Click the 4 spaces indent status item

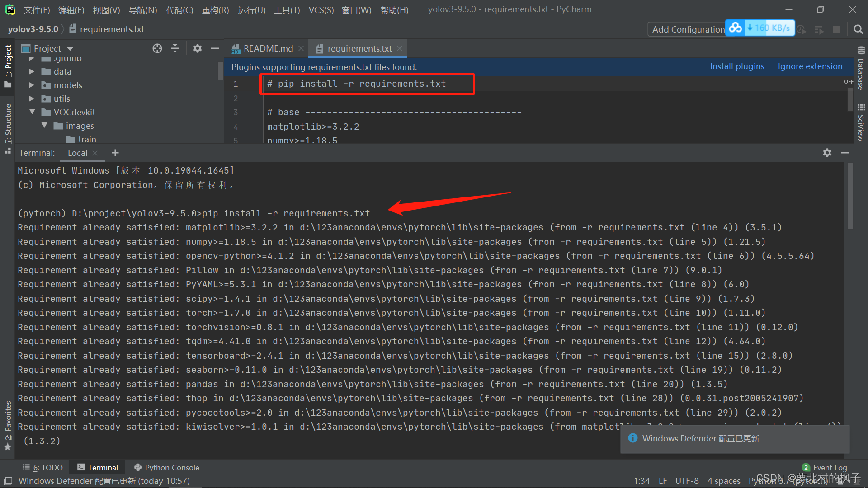tap(724, 481)
